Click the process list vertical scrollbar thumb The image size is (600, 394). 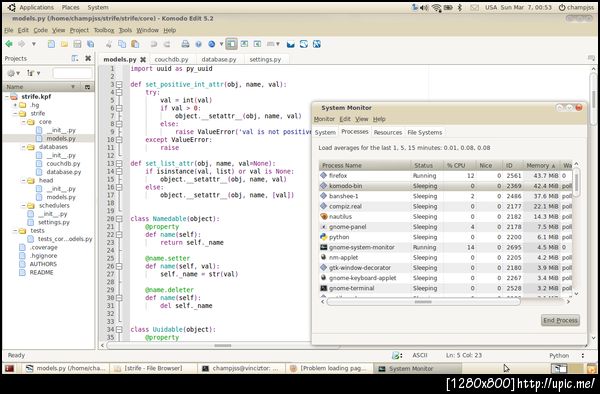(576, 182)
